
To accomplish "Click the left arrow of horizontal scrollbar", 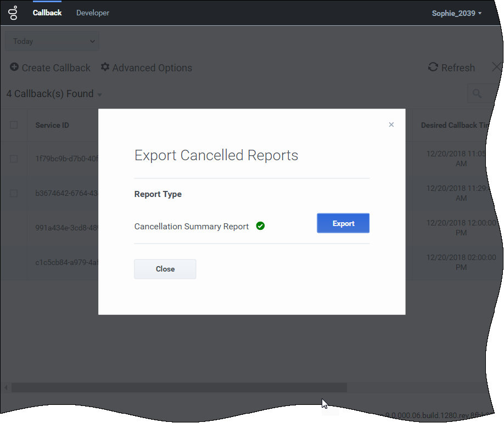I will click(5, 388).
